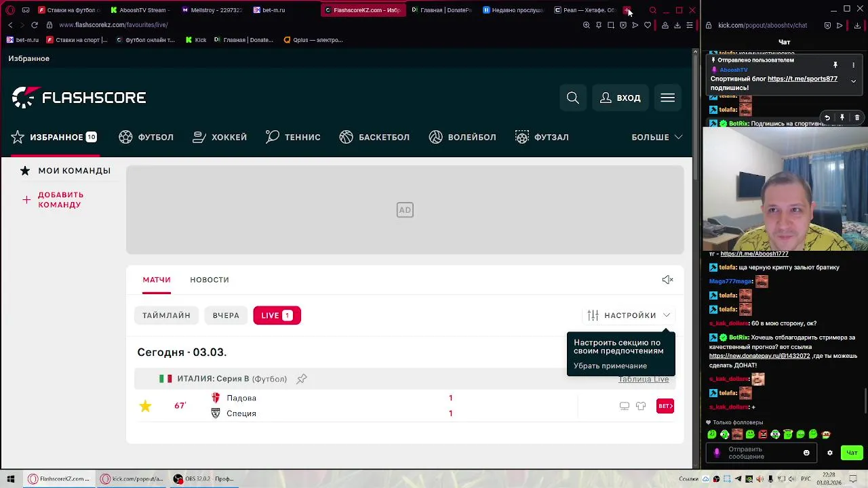Open the Специя team row

[x=241, y=413]
